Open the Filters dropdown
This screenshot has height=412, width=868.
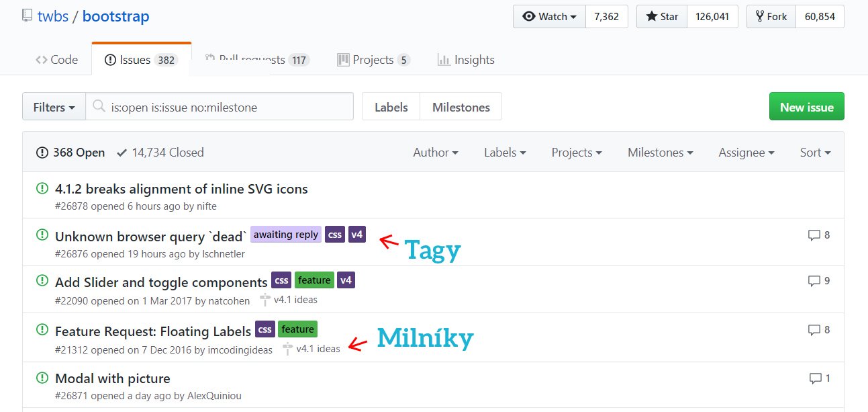54,107
